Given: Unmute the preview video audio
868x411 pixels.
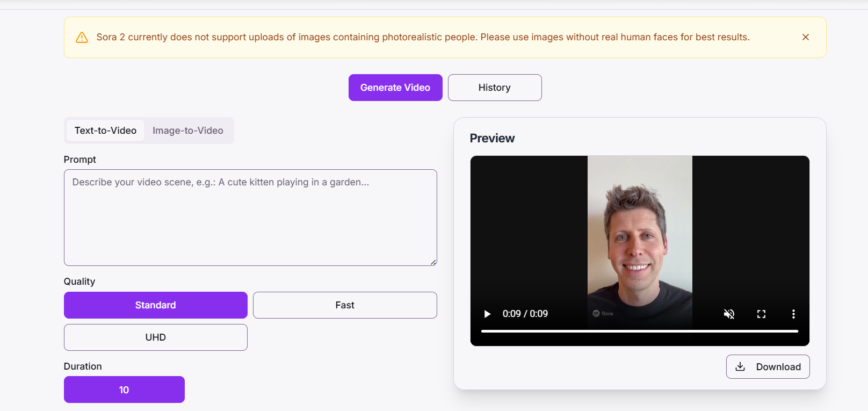Looking at the screenshot, I should 729,314.
